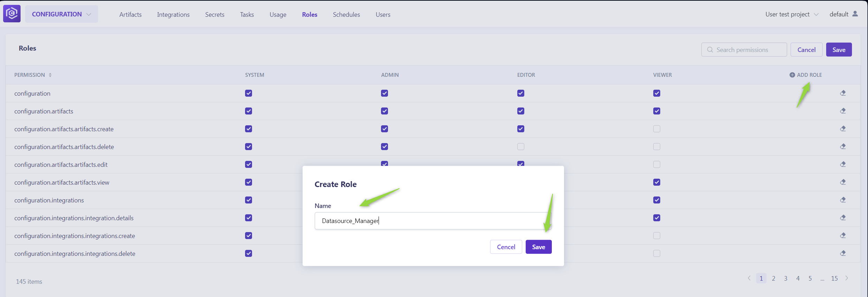
Task: Check Editor box for configuration.artifacts.artifacts.delete
Action: click(x=521, y=147)
